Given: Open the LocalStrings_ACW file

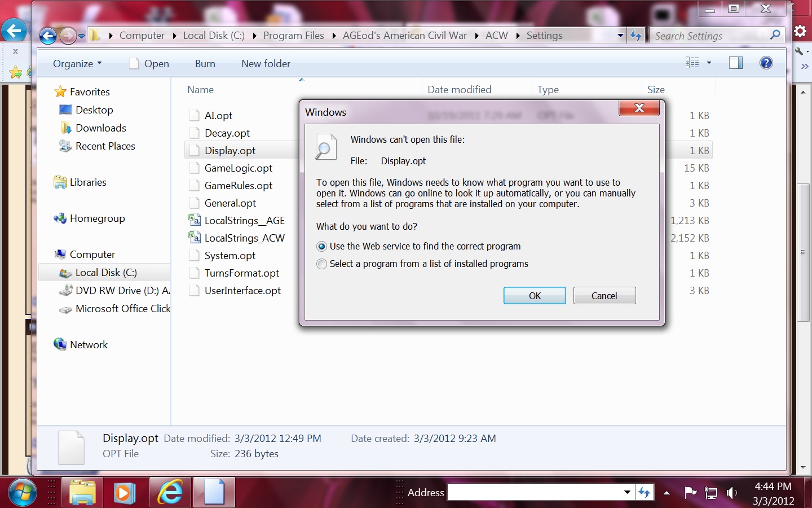Looking at the screenshot, I should point(244,238).
